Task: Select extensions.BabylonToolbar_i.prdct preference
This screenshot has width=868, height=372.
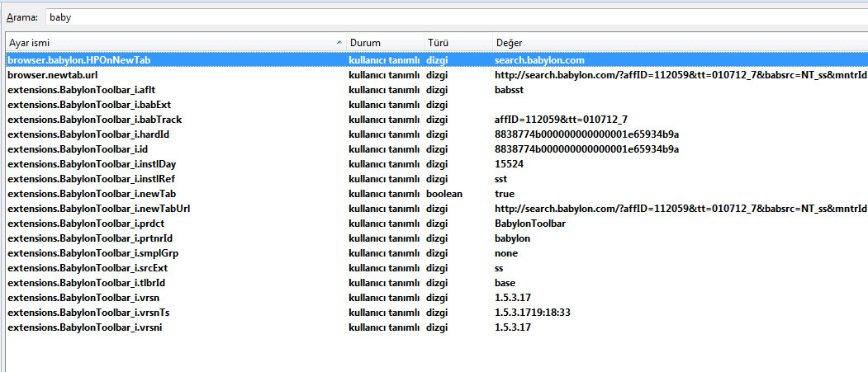Action: (x=436, y=224)
